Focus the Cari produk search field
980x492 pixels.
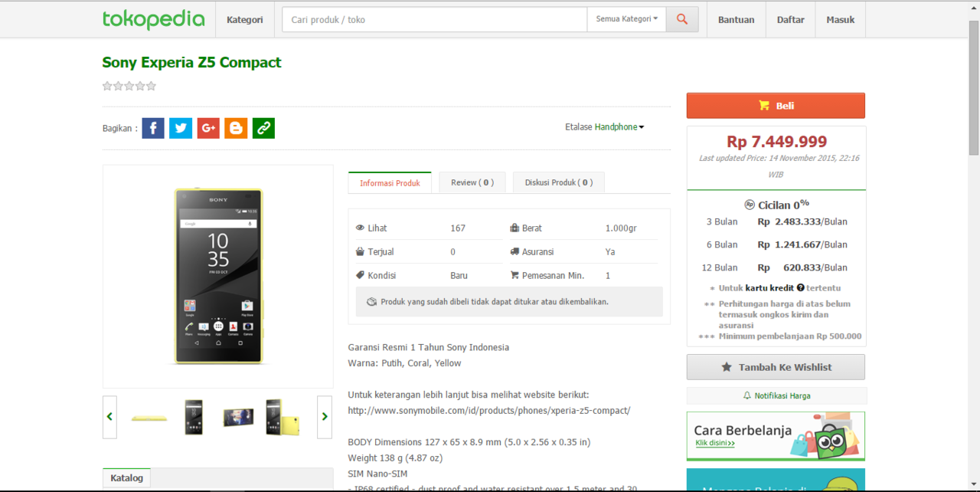(434, 20)
